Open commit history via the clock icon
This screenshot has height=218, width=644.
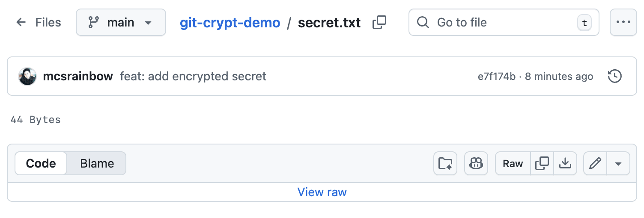click(x=614, y=77)
